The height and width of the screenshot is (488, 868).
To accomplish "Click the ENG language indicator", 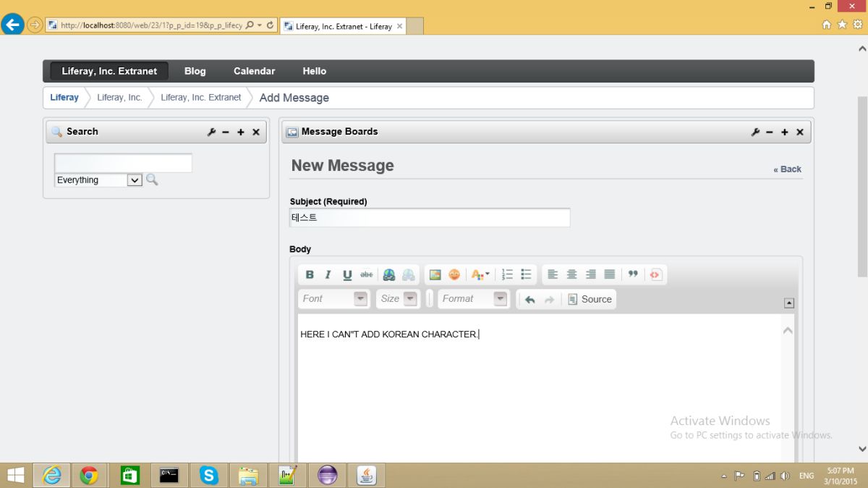I will [x=806, y=476].
